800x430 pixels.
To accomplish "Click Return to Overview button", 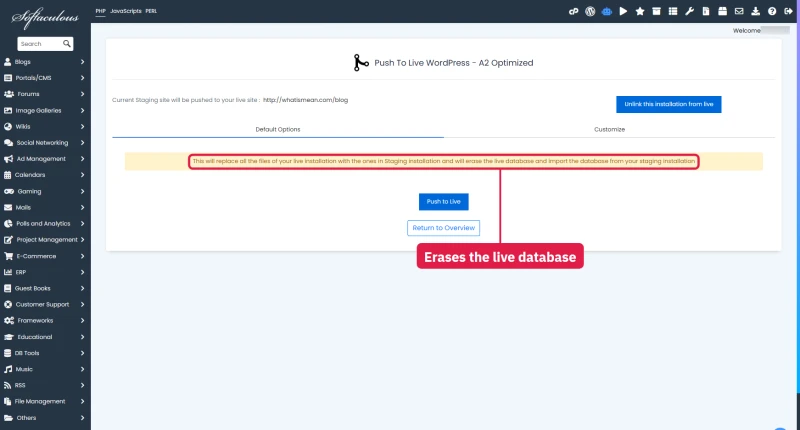I will [443, 228].
